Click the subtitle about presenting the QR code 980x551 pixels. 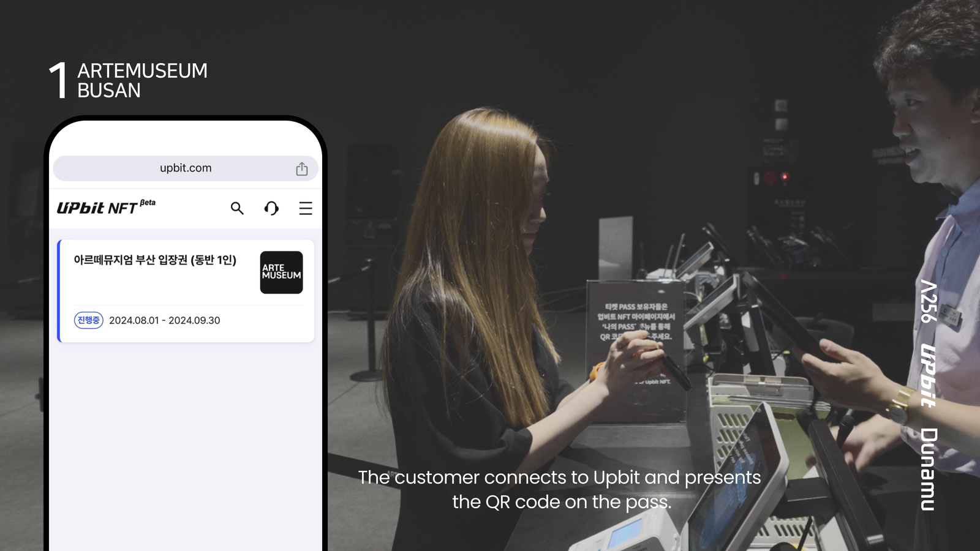(560, 489)
